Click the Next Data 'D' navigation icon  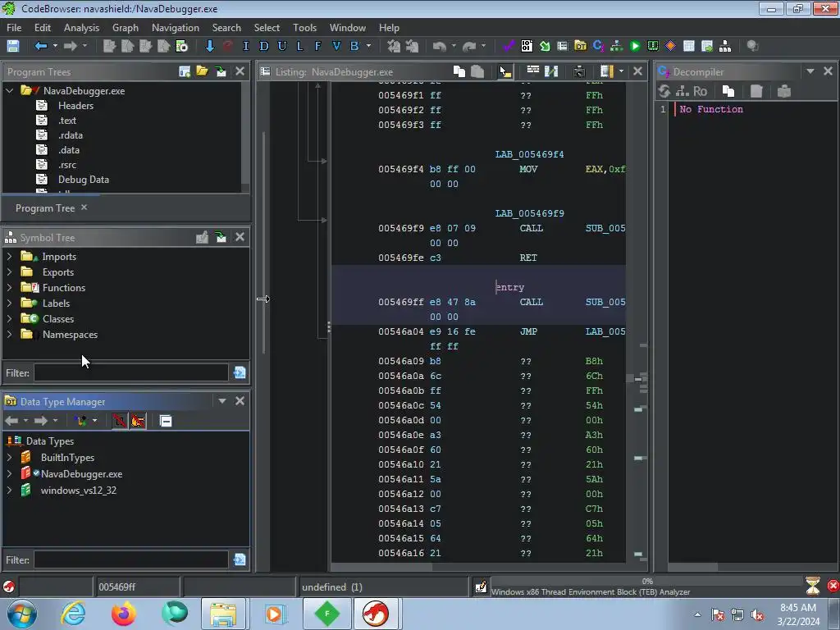(263, 46)
